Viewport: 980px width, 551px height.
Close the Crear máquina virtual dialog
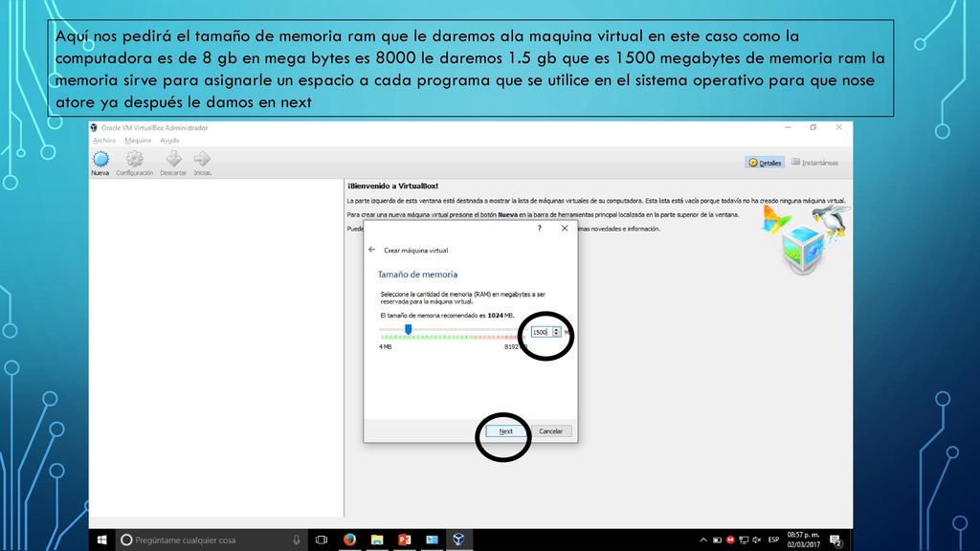click(x=565, y=229)
